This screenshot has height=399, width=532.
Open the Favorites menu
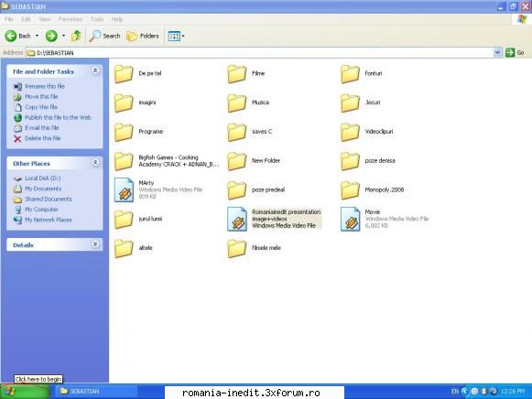pyautogui.click(x=71, y=19)
